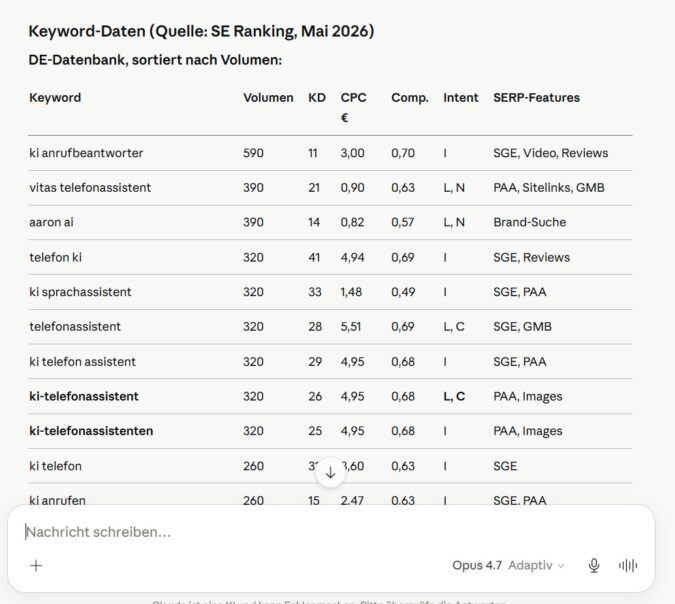Select keyword cell ki telefon assistent
The height and width of the screenshot is (604, 675).
pyautogui.click(x=82, y=362)
